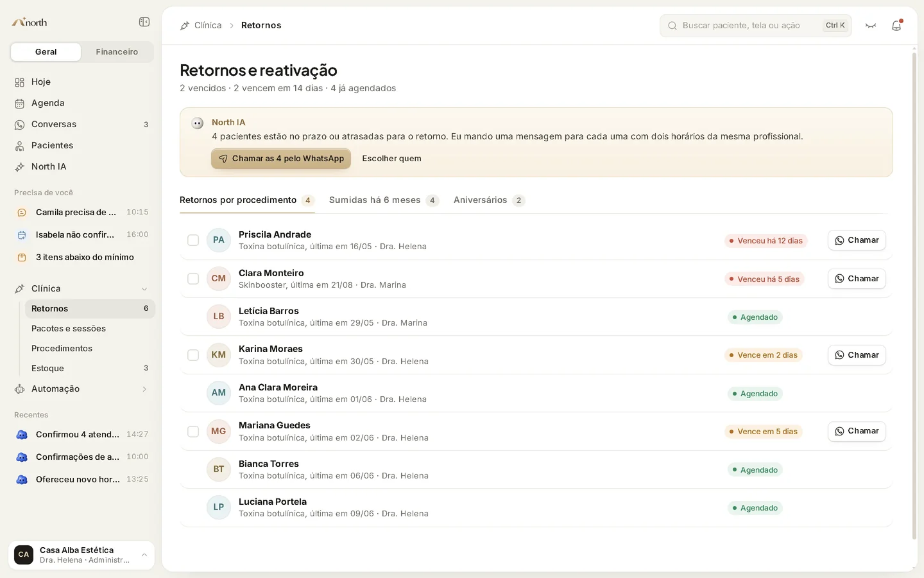Open the notifications bell
924x578 pixels.
[896, 26]
